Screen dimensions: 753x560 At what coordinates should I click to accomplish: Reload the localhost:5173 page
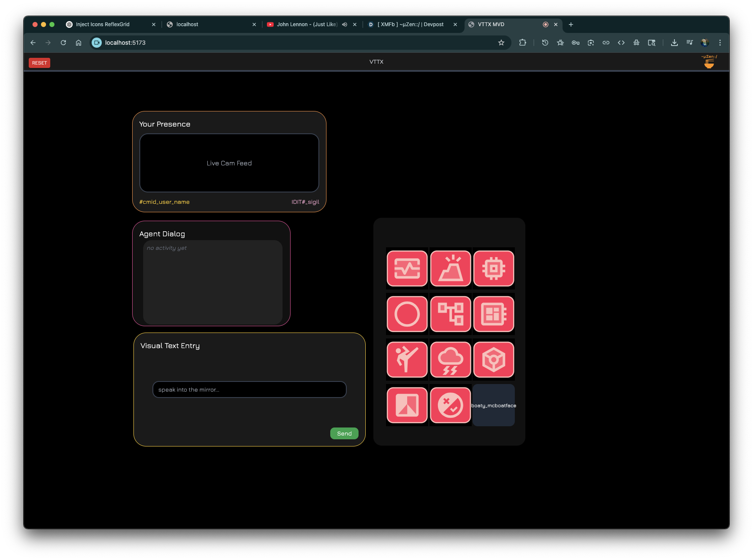tap(63, 43)
